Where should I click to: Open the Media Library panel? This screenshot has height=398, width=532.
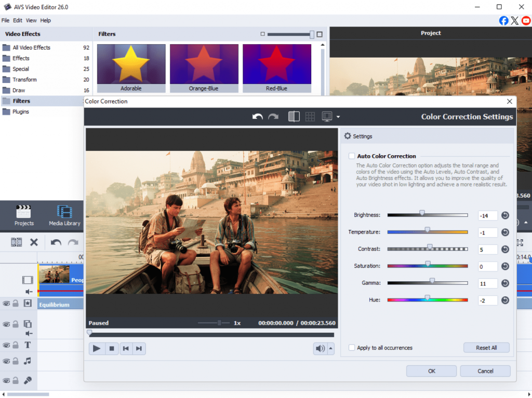click(64, 215)
